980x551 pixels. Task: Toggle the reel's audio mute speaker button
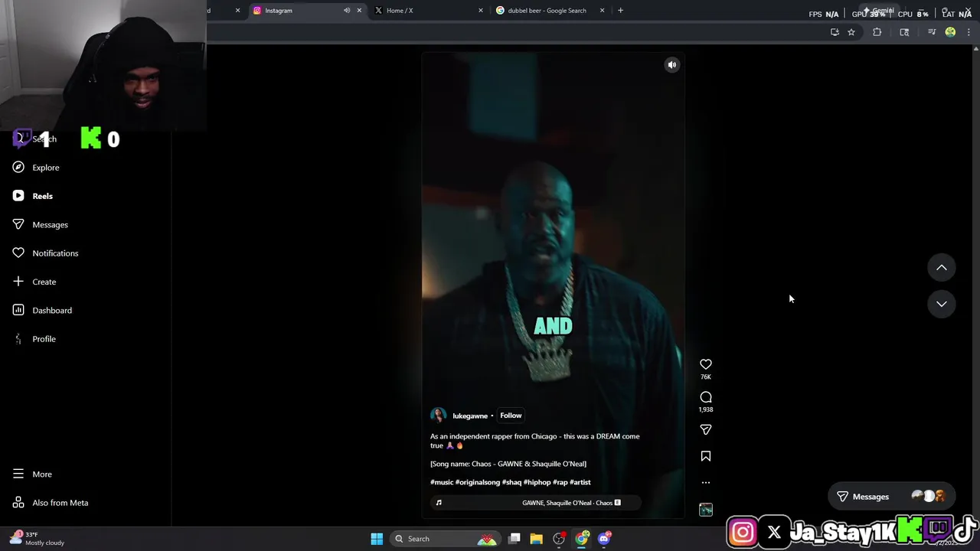point(672,65)
